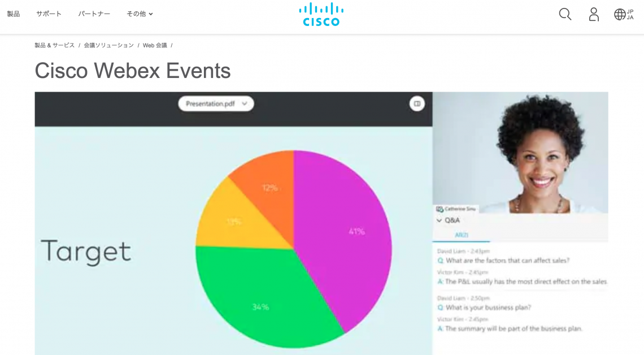Click answer 'The summary will be part of the business plan'
Viewport: 644px width, 355px height.
[514, 328]
